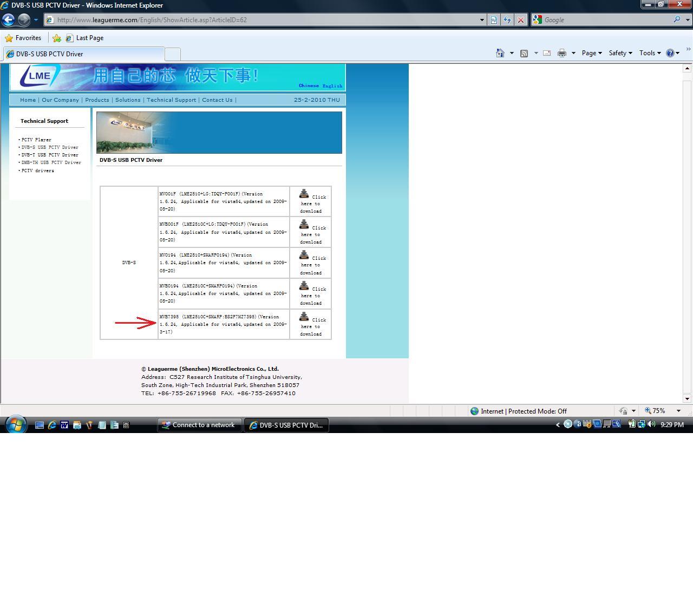The image size is (693, 616).
Task: Open the Last Page favorites link
Action: 84,38
